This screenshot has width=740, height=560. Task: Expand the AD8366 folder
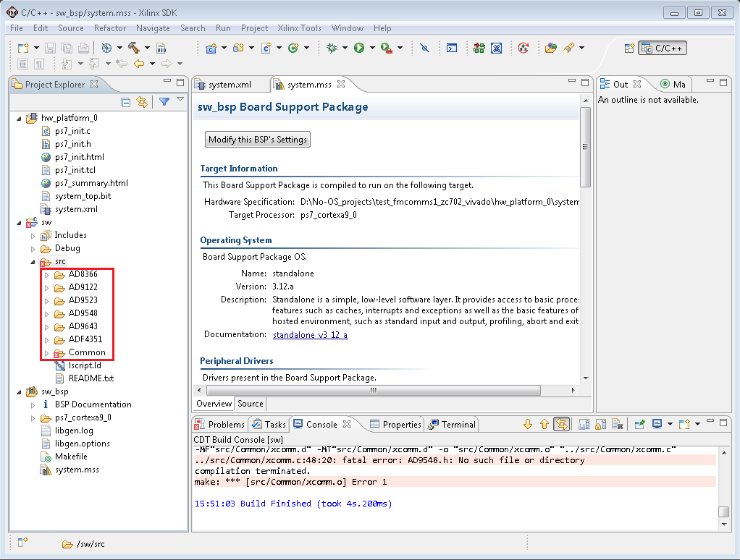pyautogui.click(x=47, y=274)
